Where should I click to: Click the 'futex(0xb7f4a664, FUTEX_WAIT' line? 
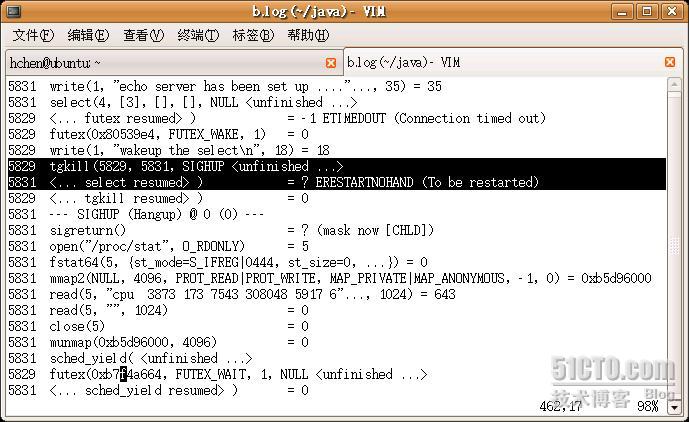click(x=218, y=374)
